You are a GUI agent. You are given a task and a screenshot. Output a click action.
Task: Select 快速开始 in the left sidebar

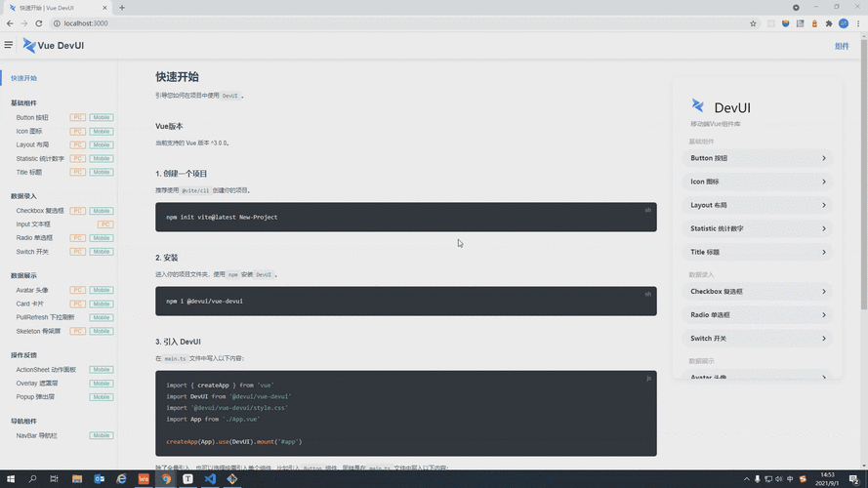23,78
